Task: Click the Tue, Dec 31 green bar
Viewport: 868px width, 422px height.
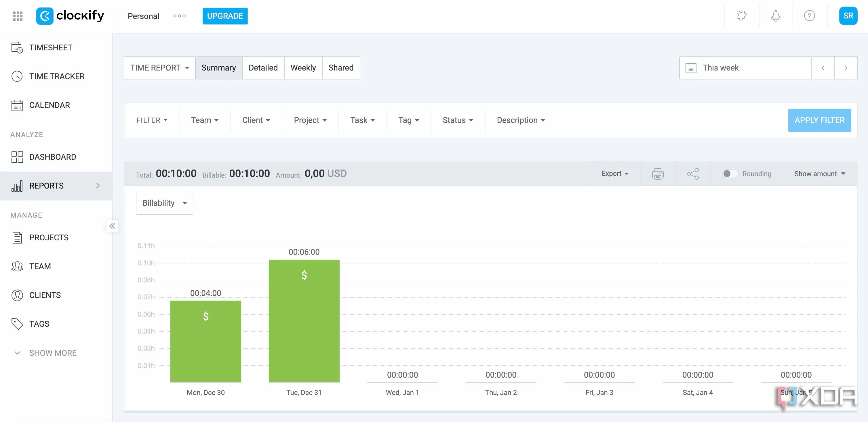Action: (304, 321)
